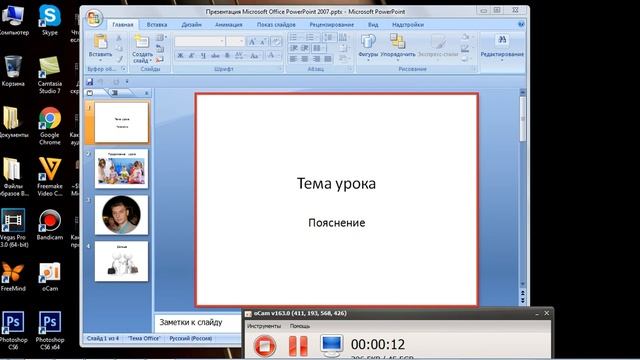Switch to the Показ слайдов ribbon tab

pos(276,24)
